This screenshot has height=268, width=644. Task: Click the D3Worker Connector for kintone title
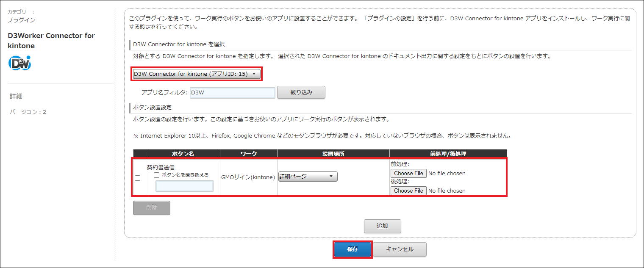click(x=51, y=41)
